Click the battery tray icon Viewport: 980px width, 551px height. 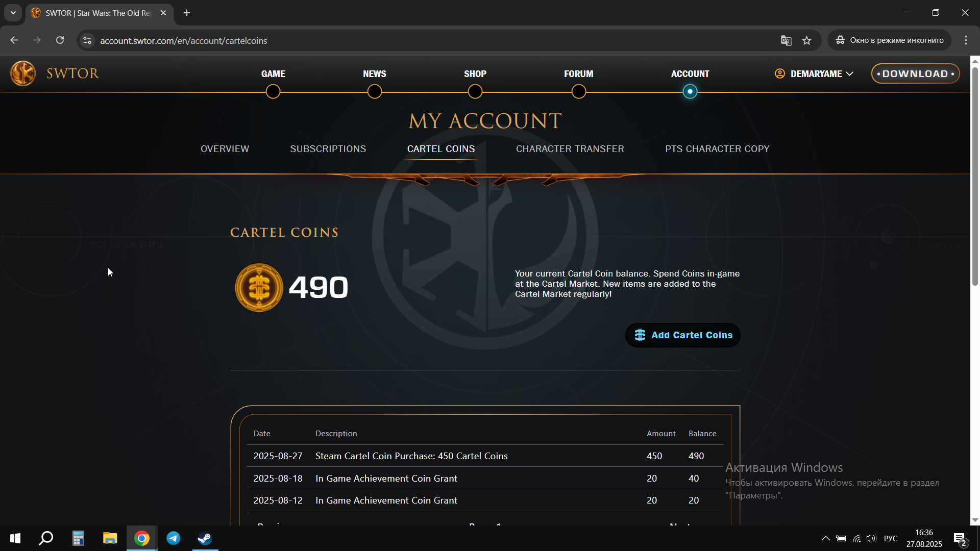(841, 538)
